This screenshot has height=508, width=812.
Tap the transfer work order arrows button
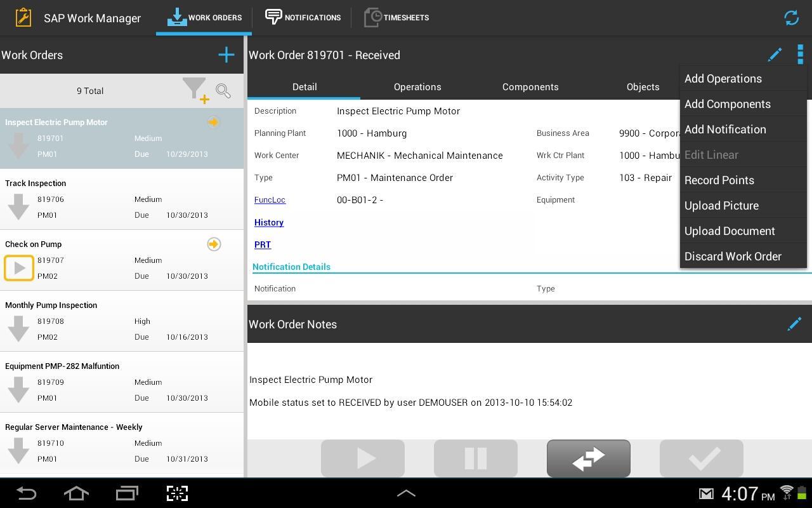tap(589, 458)
